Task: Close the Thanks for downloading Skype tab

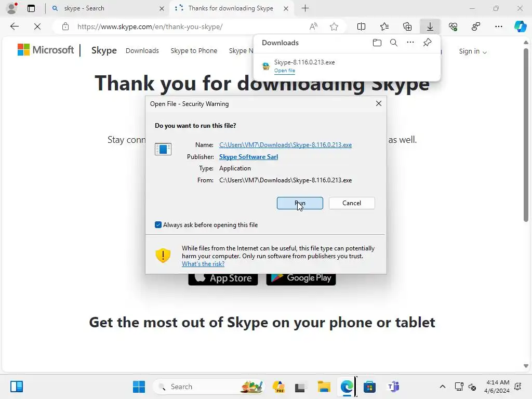Action: tap(286, 8)
